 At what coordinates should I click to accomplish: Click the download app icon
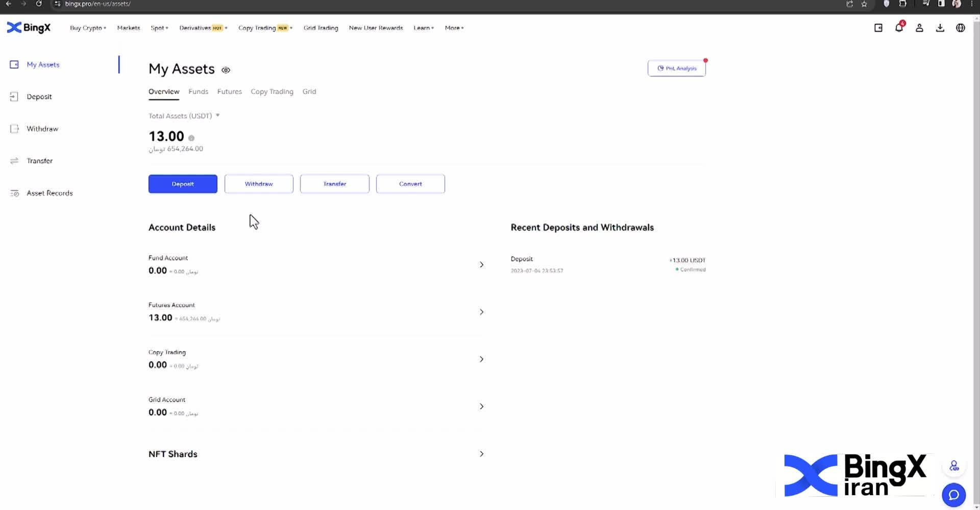pos(940,28)
